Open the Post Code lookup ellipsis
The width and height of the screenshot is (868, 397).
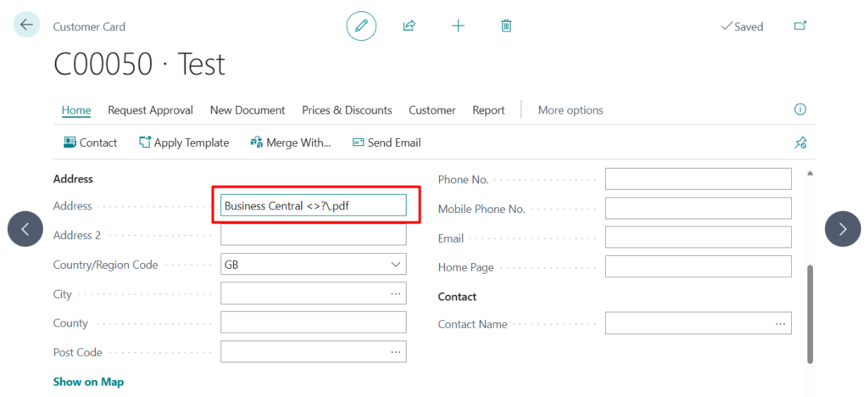[x=395, y=351]
